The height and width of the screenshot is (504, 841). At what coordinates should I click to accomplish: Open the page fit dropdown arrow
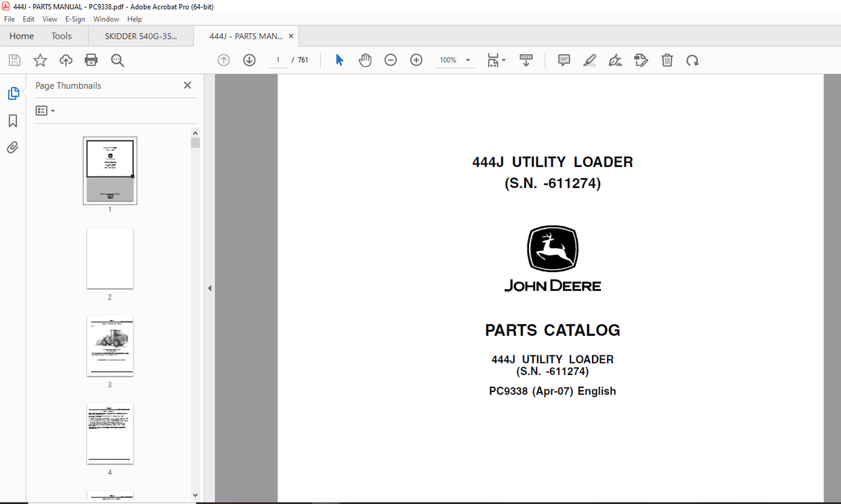click(503, 60)
